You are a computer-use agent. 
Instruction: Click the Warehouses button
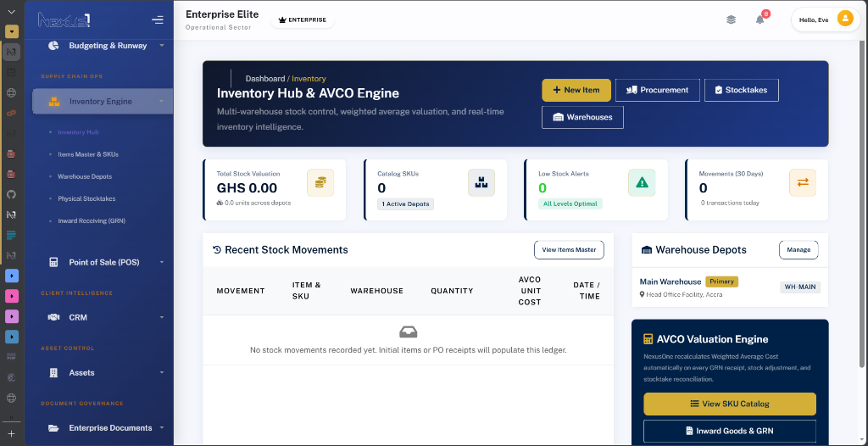coord(583,117)
